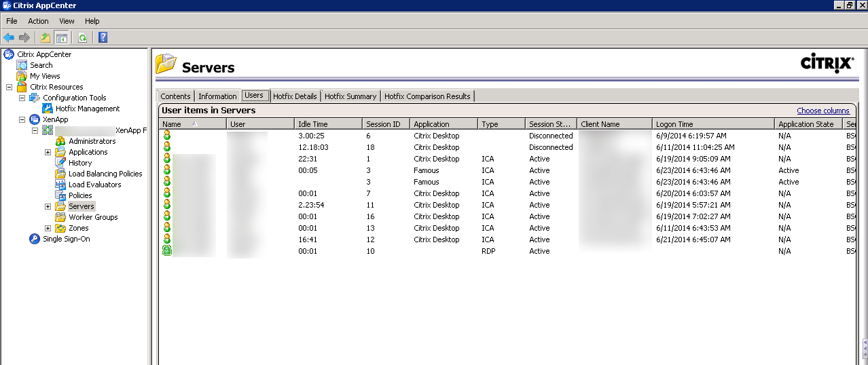Open the Hotfix Summary tab
Screen dimensions: 868x365
click(350, 96)
